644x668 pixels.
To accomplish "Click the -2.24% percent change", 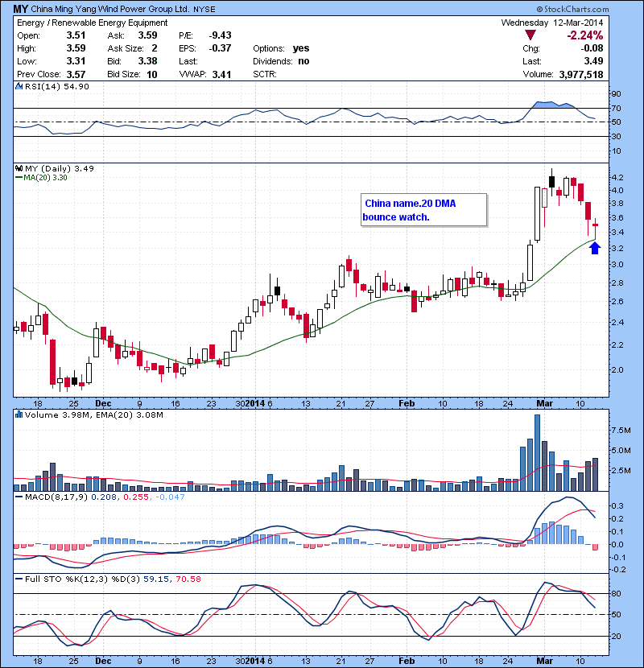I will [584, 35].
